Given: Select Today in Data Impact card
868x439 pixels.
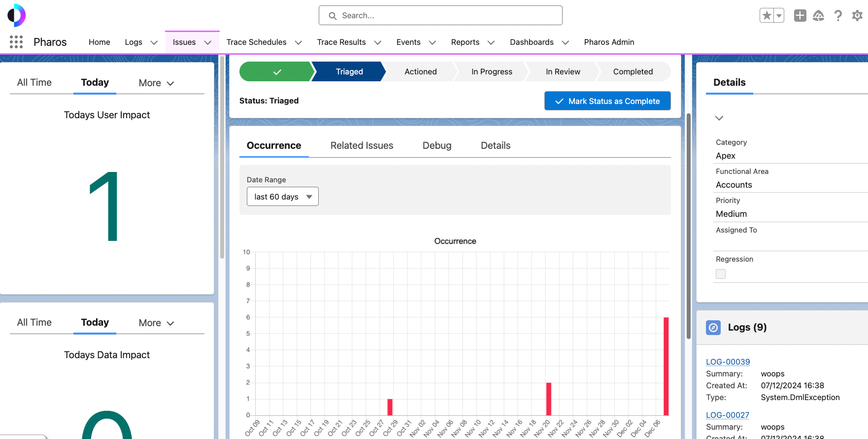Looking at the screenshot, I should coord(95,323).
